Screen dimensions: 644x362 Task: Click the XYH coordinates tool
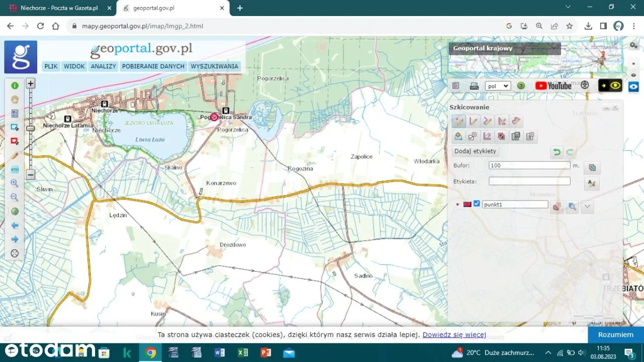click(15, 169)
